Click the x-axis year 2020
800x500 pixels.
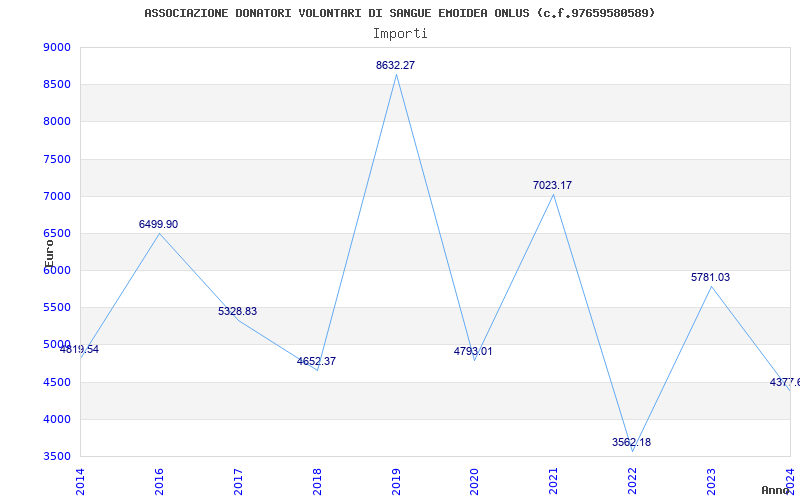[474, 481]
